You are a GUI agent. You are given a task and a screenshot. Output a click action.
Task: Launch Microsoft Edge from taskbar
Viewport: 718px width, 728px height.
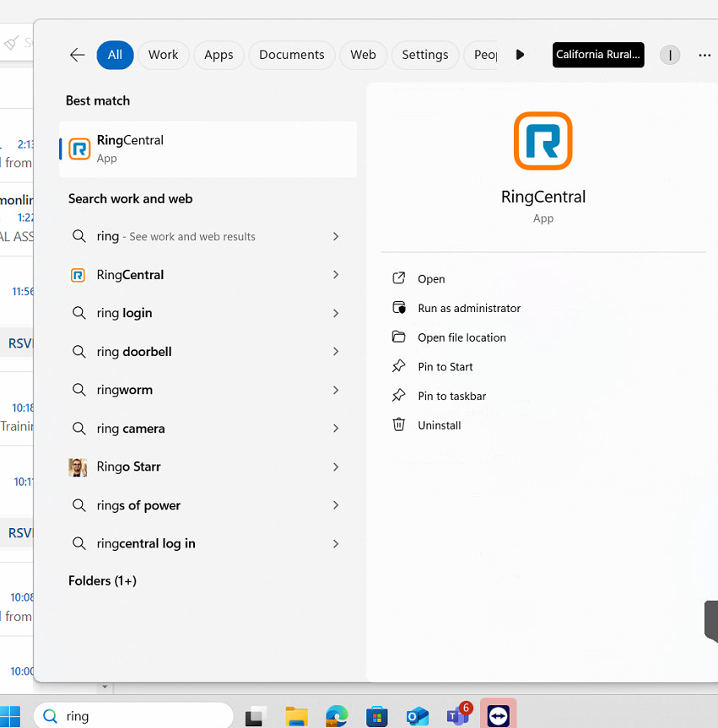337,716
